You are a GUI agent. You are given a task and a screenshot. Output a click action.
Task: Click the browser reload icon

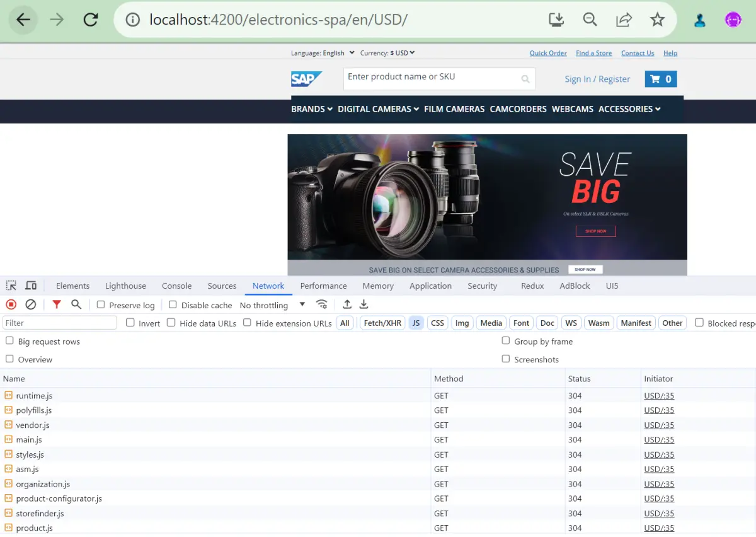click(91, 20)
